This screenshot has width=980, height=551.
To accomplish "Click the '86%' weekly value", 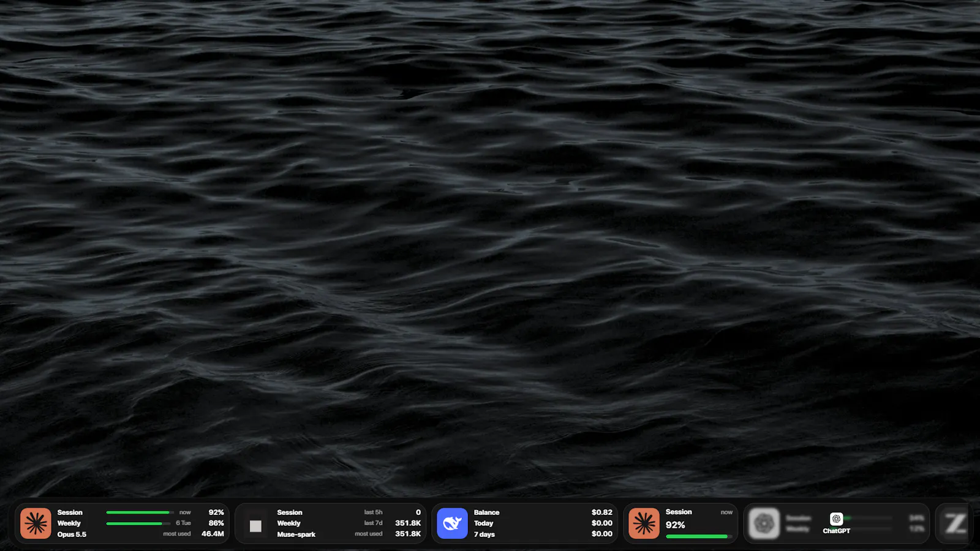I will (x=216, y=523).
